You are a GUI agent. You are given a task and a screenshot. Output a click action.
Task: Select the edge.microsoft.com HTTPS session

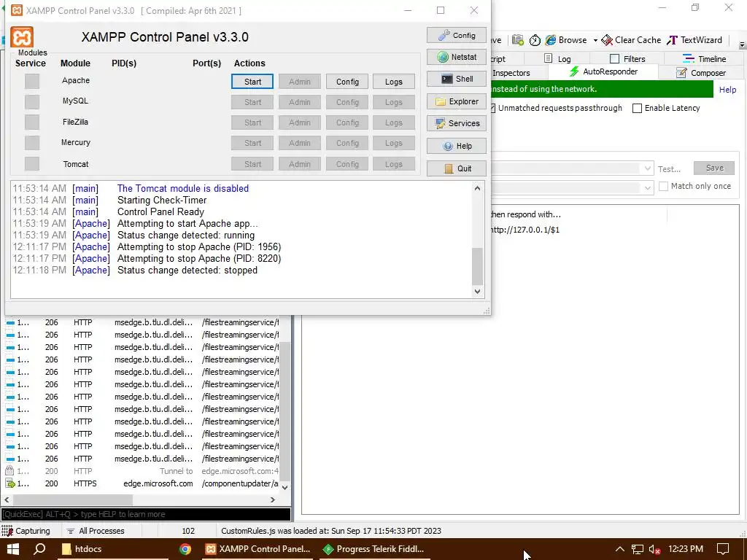(x=143, y=483)
